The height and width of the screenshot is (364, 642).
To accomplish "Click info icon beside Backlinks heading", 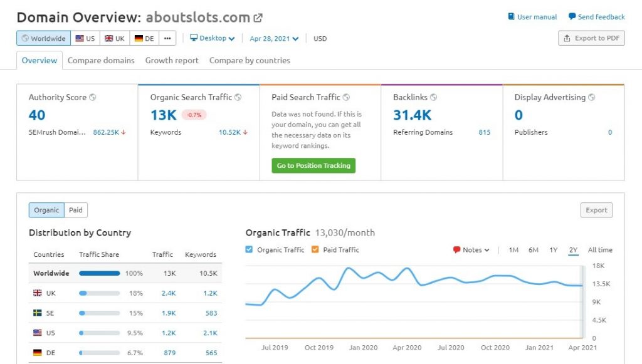I will pyautogui.click(x=433, y=98).
